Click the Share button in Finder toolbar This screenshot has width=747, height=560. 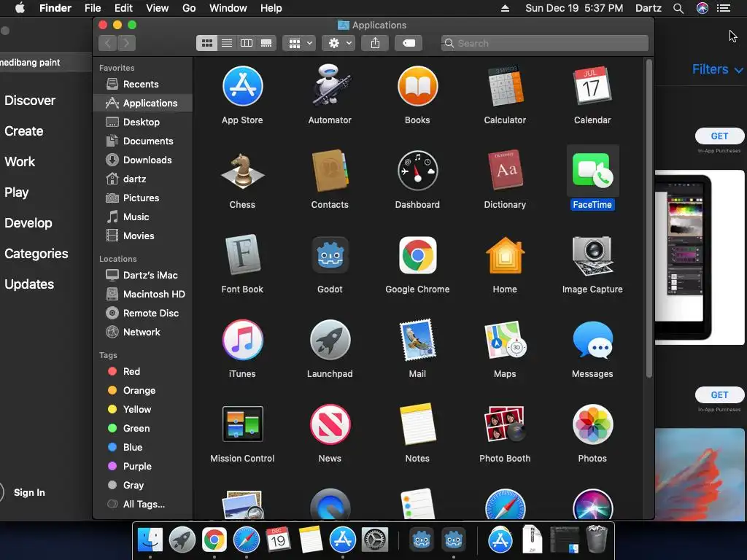point(375,43)
